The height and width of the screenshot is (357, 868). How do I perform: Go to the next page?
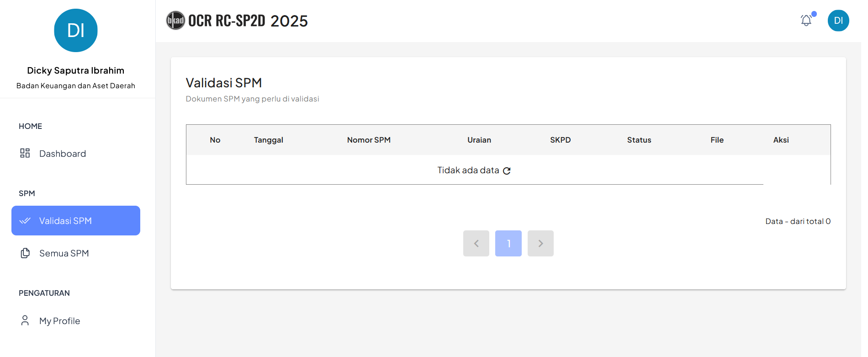540,243
